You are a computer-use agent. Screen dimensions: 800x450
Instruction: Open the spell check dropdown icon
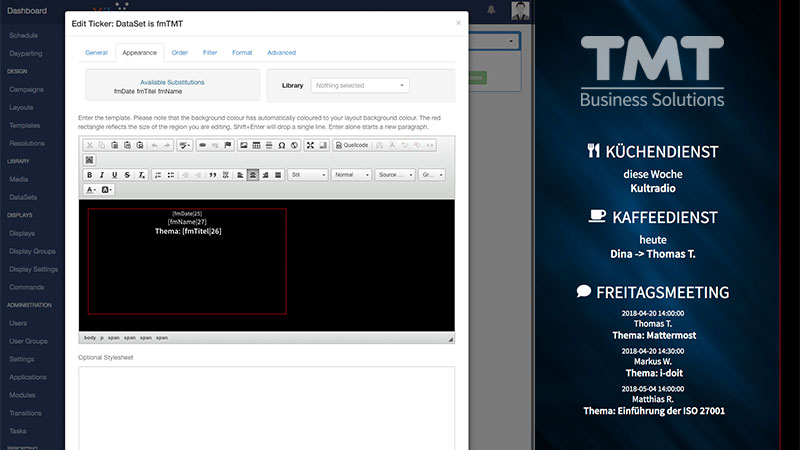click(184, 145)
